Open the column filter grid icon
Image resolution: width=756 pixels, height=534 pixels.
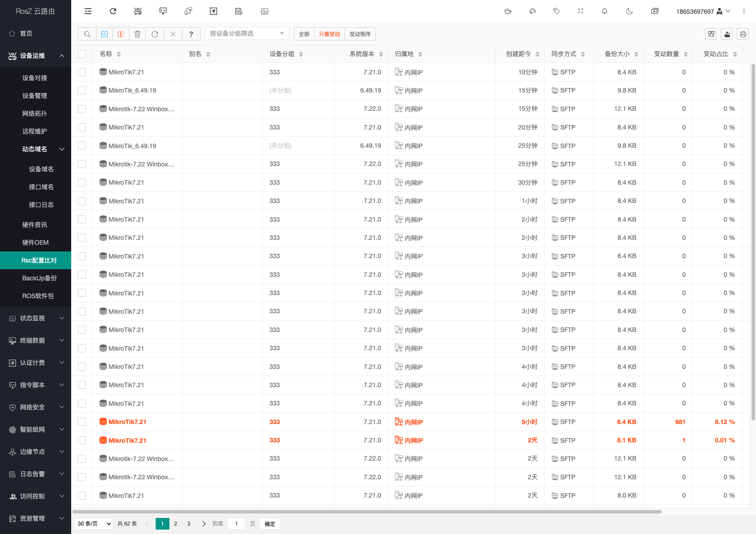711,34
